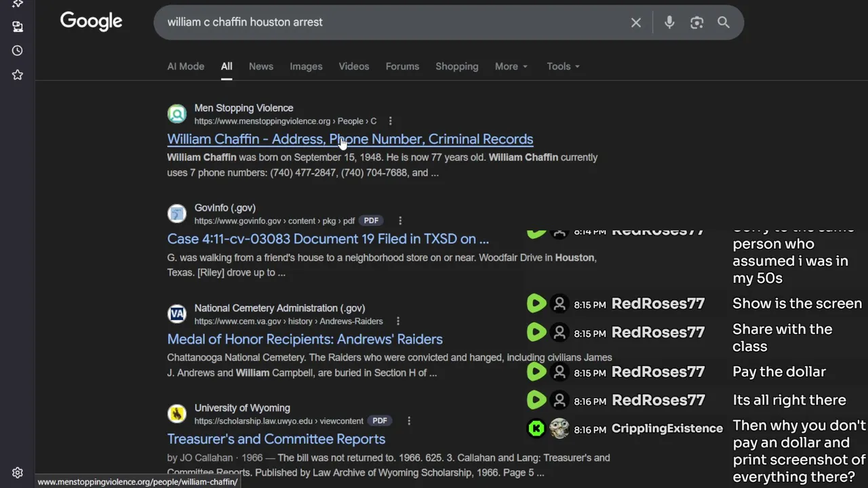
Task: Open the second sidebar icon below the pin
Action: click(x=18, y=26)
